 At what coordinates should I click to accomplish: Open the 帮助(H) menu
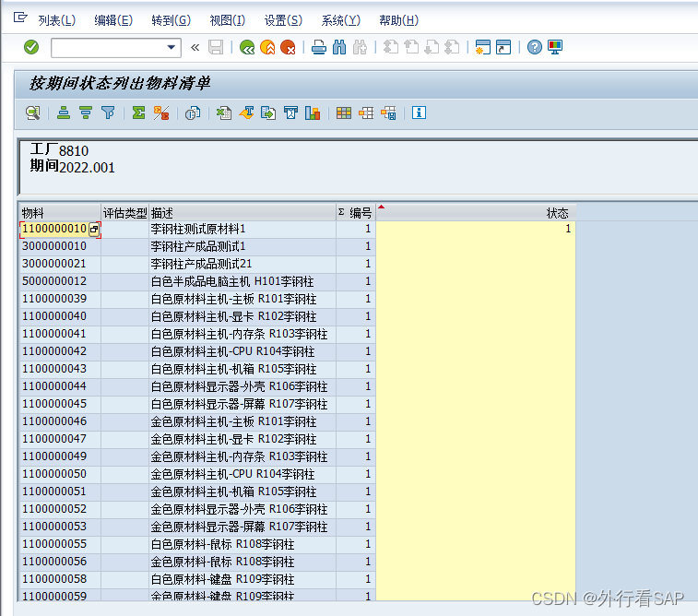tap(399, 20)
